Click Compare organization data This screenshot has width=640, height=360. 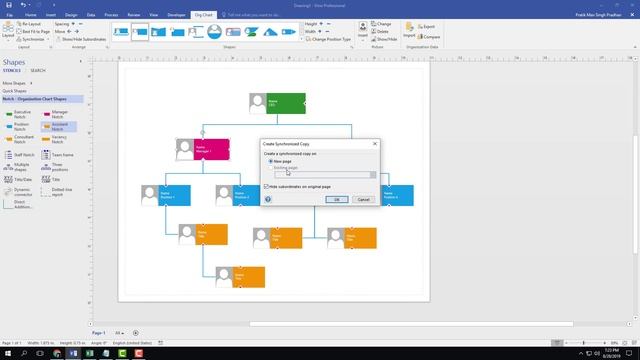(429, 37)
